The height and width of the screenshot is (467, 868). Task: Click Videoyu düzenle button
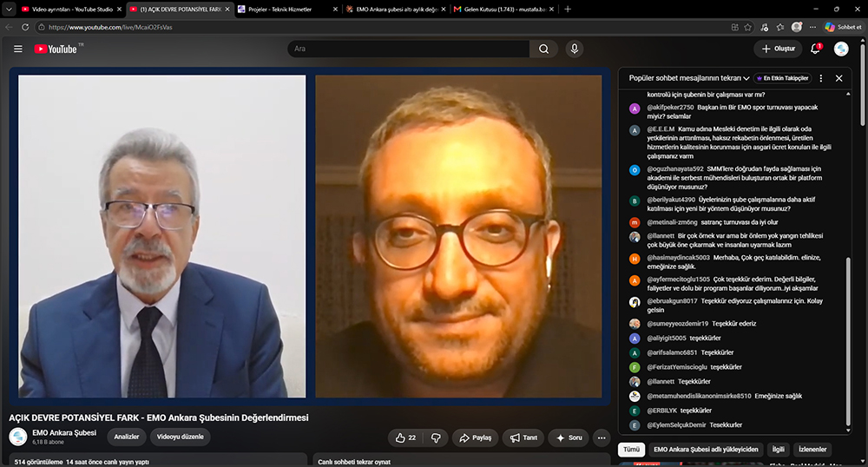(180, 437)
